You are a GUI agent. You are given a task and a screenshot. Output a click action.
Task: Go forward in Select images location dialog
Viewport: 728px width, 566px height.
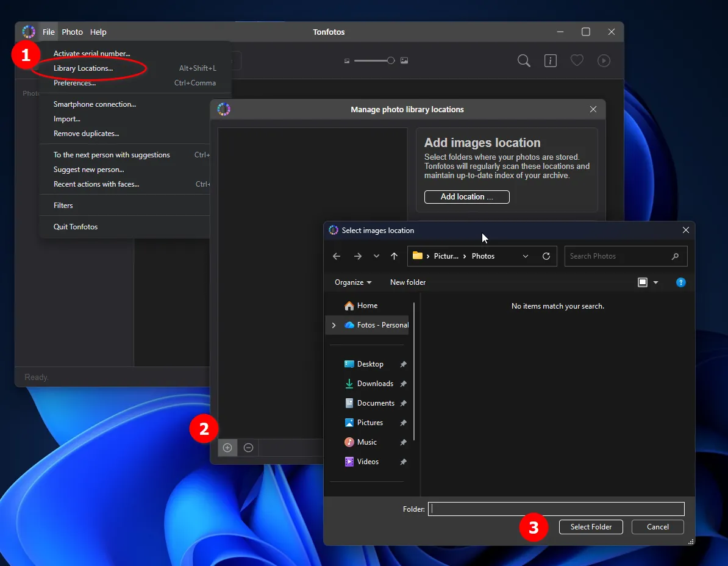pyautogui.click(x=357, y=256)
